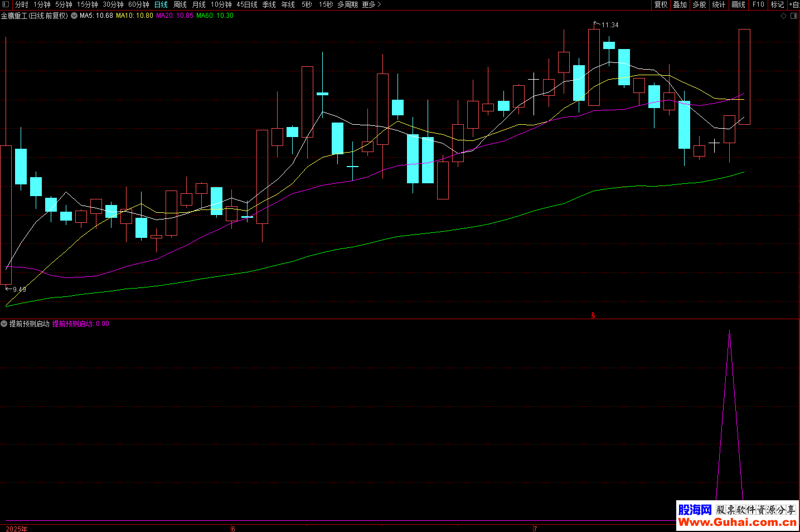800x532 pixels.
Task: Click the MA60: 10.30 label
Action: [x=215, y=16]
